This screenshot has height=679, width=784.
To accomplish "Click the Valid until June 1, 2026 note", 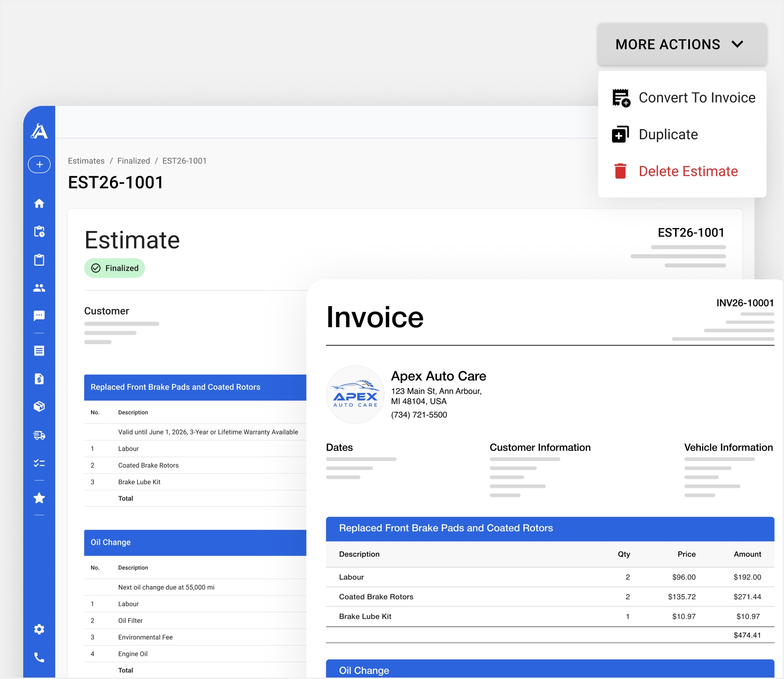I will point(208,432).
